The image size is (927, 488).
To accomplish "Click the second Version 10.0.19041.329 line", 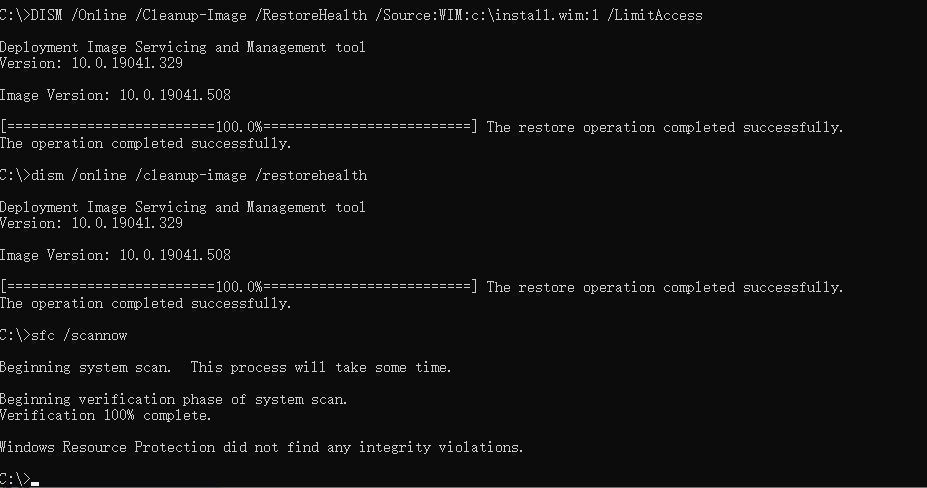I will pyautogui.click(x=91, y=223).
